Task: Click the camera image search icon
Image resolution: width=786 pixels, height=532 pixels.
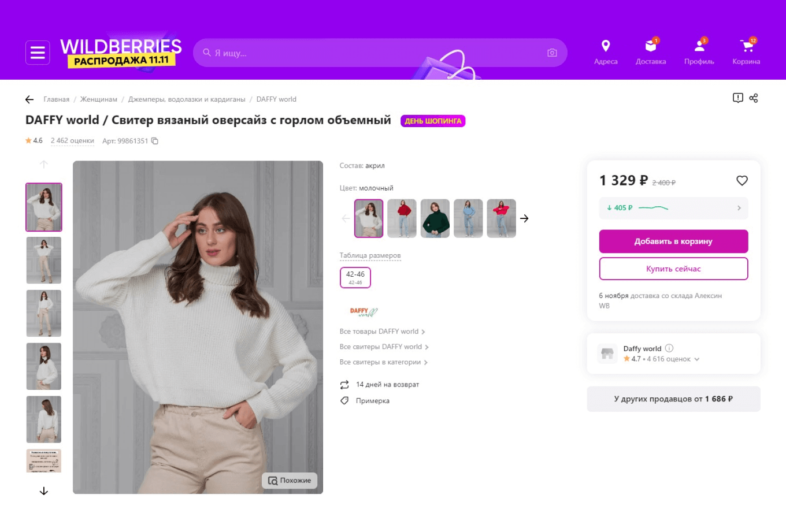Action: click(x=552, y=53)
